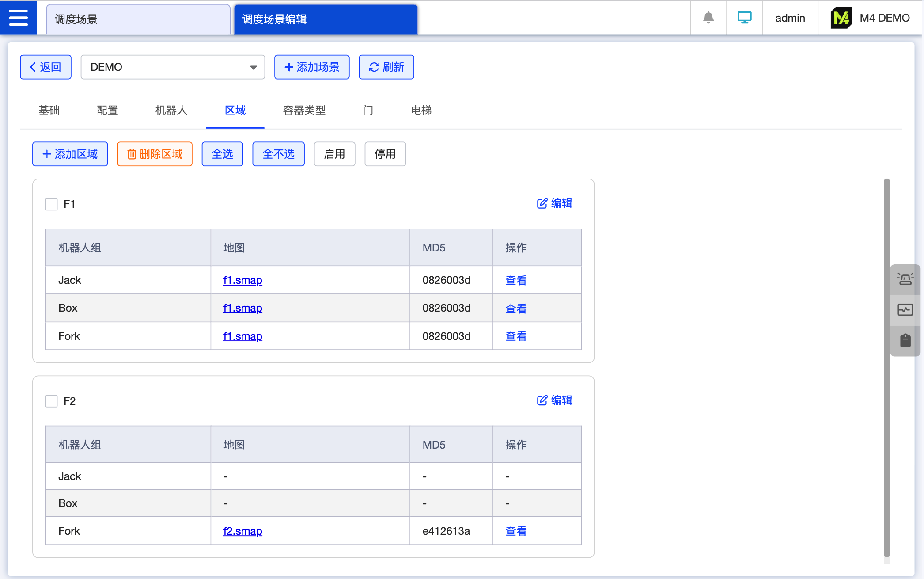Click the notification bell icon

[708, 18]
